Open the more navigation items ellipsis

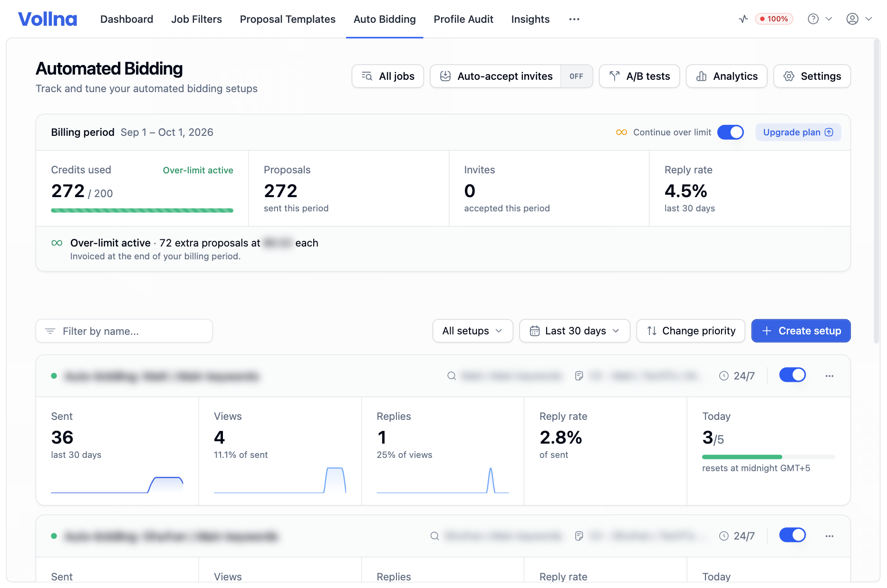pos(574,19)
